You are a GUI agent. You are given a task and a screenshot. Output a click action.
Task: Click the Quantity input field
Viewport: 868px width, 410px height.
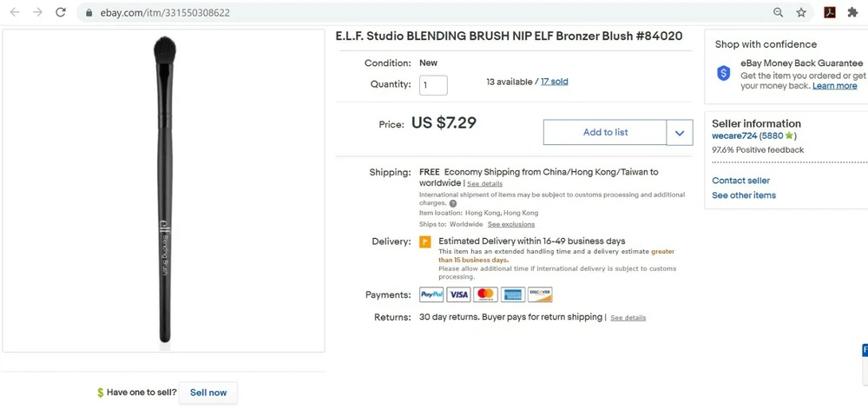click(433, 85)
